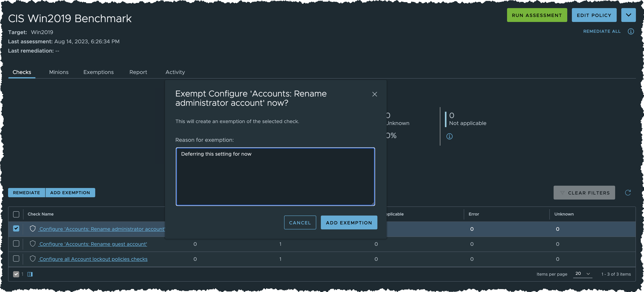Open the Activity tab
This screenshot has height=292, width=644.
[175, 72]
